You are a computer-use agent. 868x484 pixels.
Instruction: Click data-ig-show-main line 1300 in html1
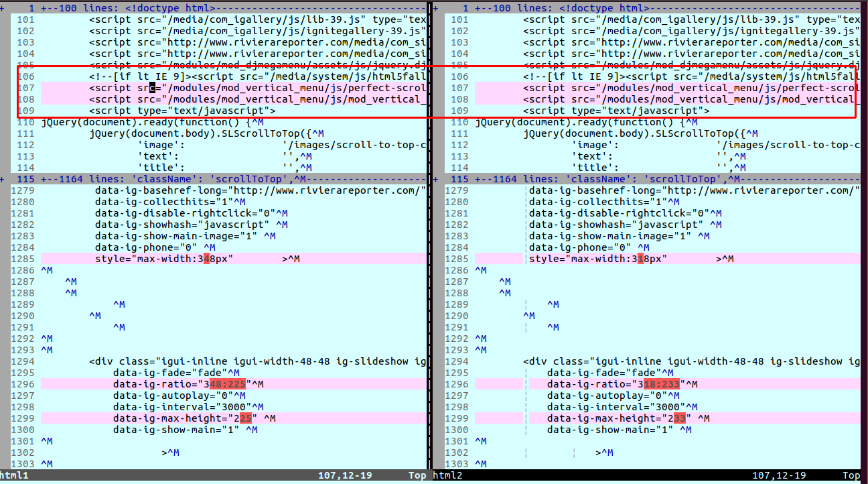186,430
